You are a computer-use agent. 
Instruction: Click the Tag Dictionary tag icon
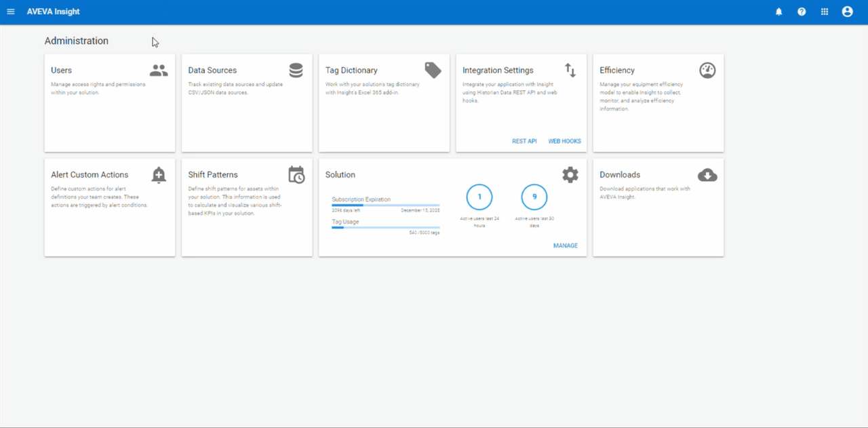[x=433, y=70]
